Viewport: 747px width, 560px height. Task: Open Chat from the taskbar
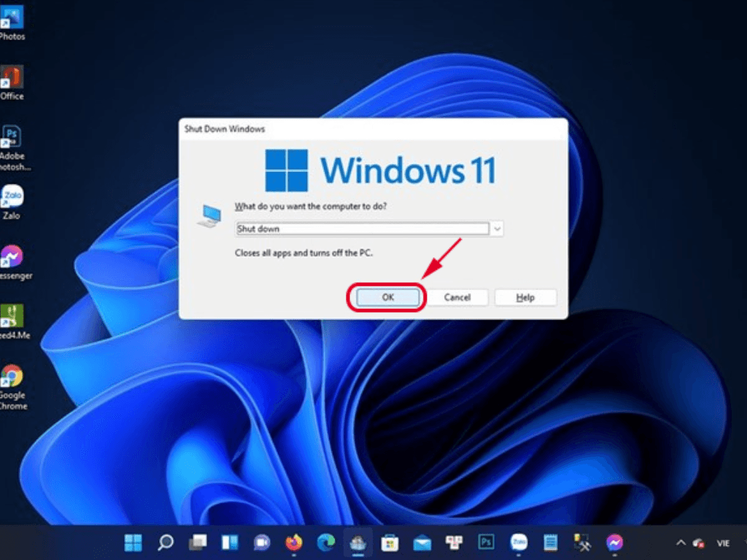pos(262,542)
